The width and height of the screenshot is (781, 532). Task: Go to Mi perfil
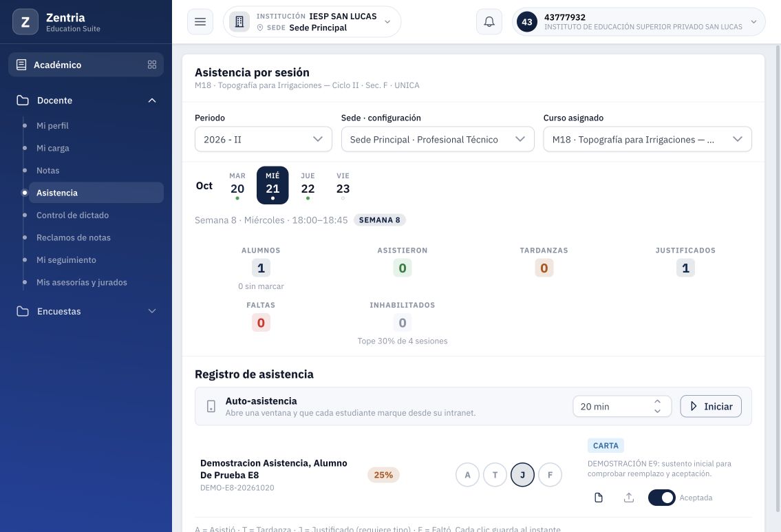click(52, 125)
